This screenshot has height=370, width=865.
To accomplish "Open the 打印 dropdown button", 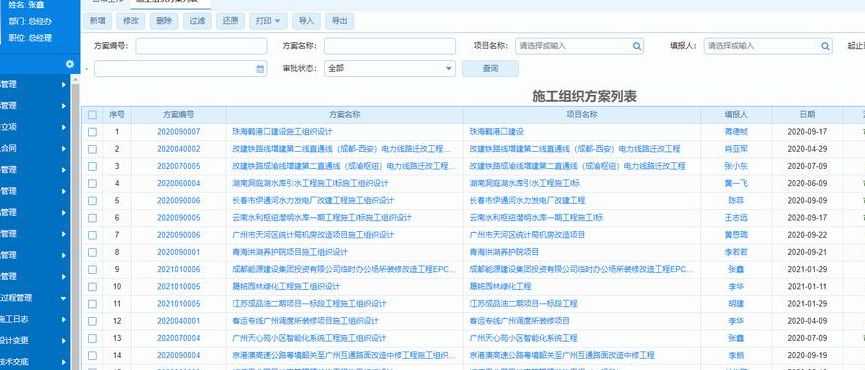I will click(x=268, y=21).
